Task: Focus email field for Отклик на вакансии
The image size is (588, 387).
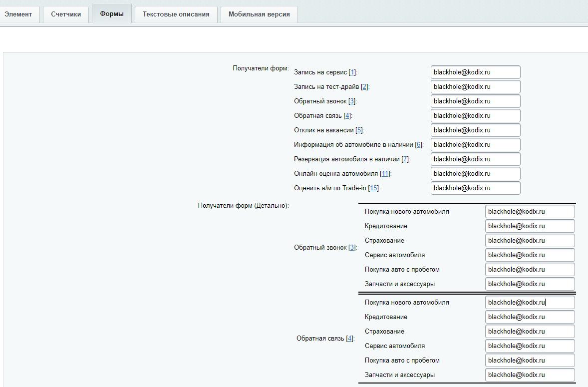Action: 476,130
